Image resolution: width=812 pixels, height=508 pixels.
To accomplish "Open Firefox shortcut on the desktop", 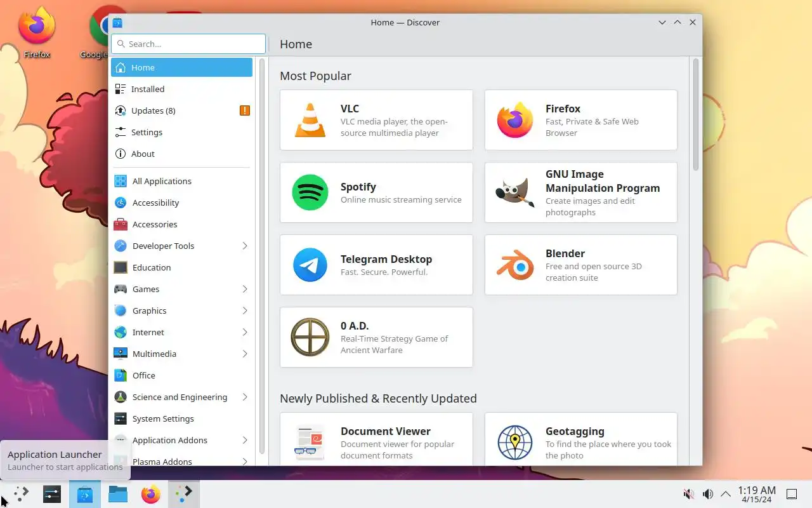I will point(37,33).
